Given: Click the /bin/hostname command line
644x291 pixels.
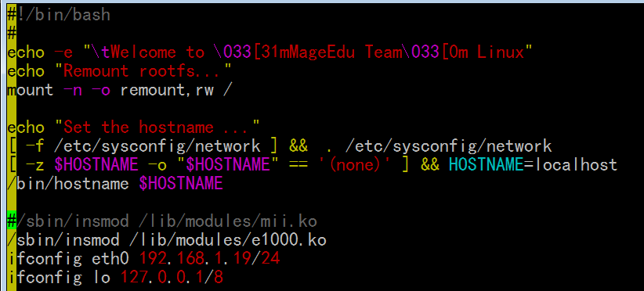Looking at the screenshot, I should pos(115,184).
